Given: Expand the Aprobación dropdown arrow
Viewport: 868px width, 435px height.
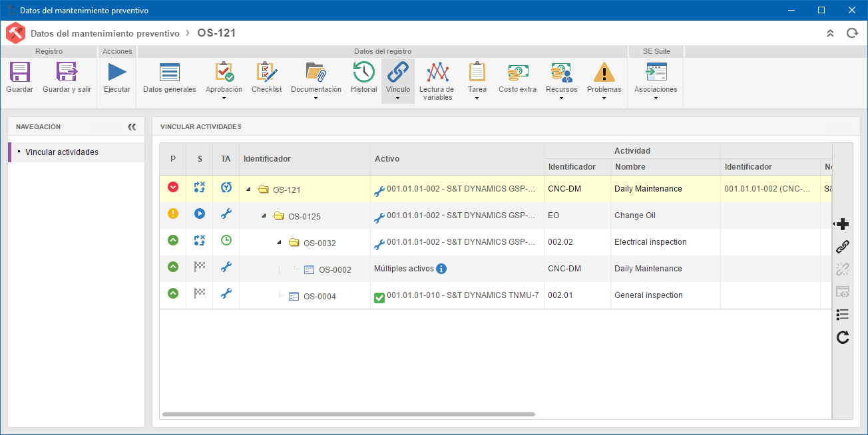Looking at the screenshot, I should 224,98.
